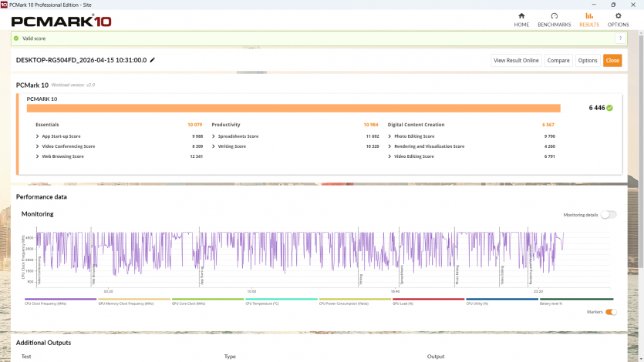
Task: Expand the Photo Editing Score row
Action: pyautogui.click(x=390, y=136)
